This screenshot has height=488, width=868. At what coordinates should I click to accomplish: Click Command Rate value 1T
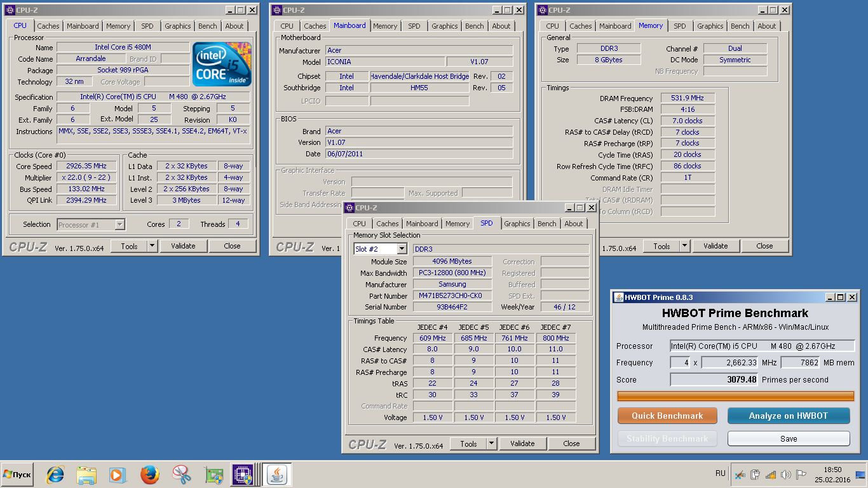(x=688, y=178)
